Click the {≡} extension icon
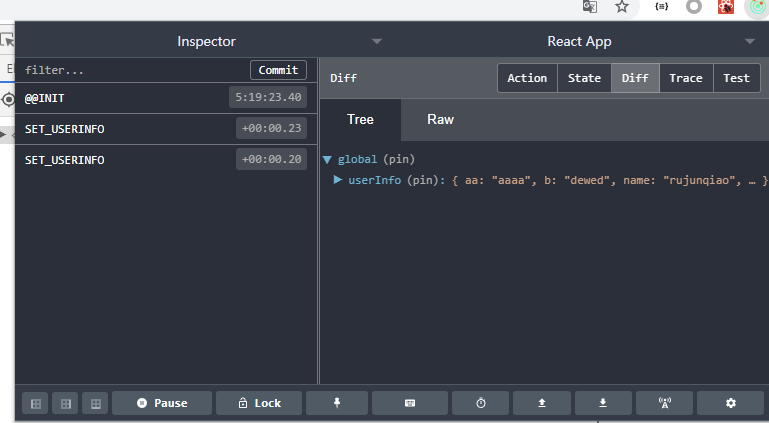Viewport: 769px width, 423px height. click(x=662, y=7)
